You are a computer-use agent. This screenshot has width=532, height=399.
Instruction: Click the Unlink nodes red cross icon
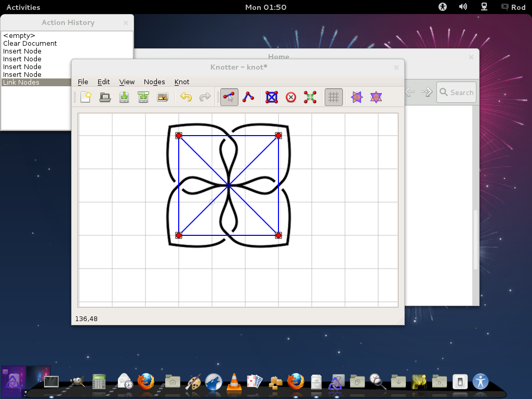[291, 97]
